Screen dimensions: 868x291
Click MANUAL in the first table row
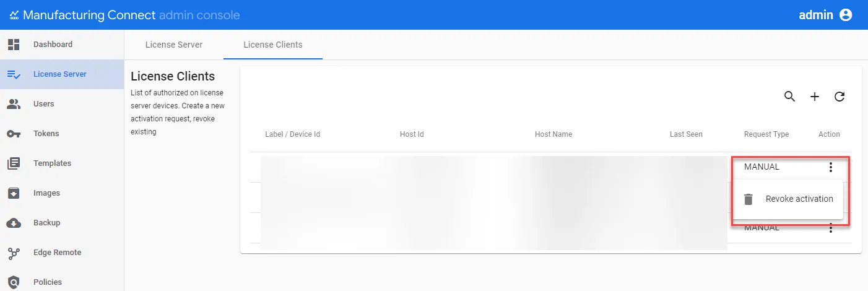762,167
